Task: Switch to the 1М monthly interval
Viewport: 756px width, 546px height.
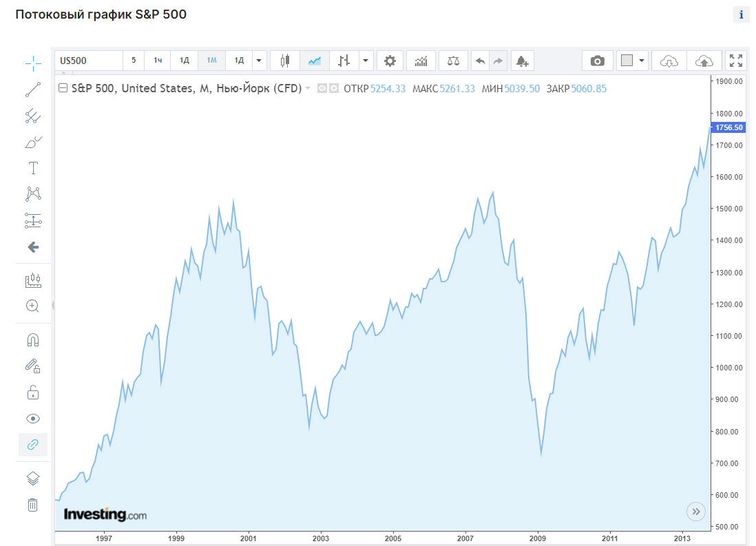Action: click(212, 61)
